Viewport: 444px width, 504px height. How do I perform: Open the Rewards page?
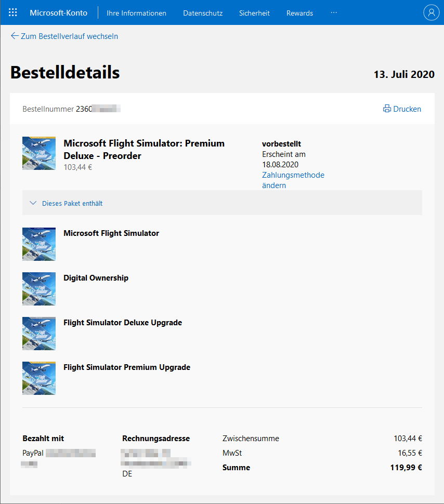[x=299, y=13]
